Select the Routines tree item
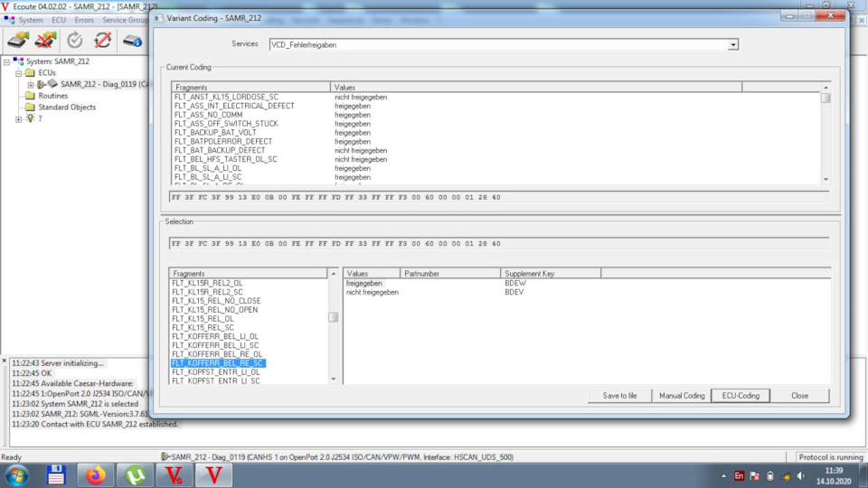This screenshot has height=488, width=868. (x=52, y=96)
